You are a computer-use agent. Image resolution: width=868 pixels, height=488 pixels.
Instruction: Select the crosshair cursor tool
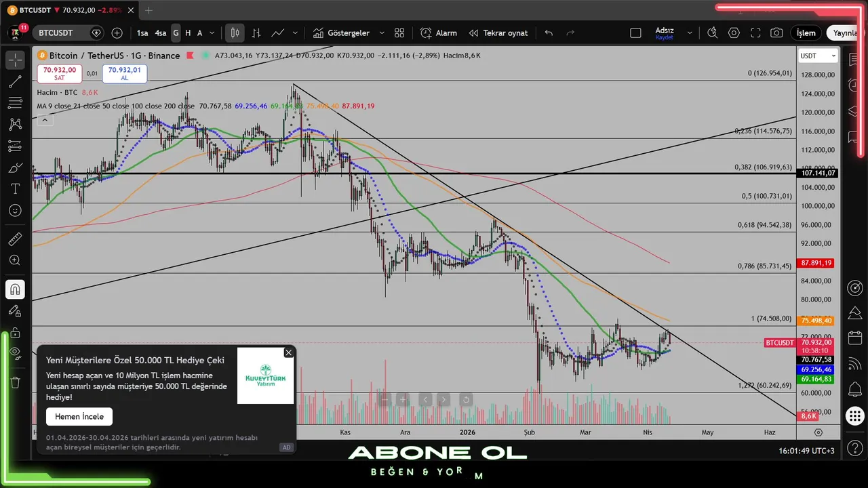(15, 60)
